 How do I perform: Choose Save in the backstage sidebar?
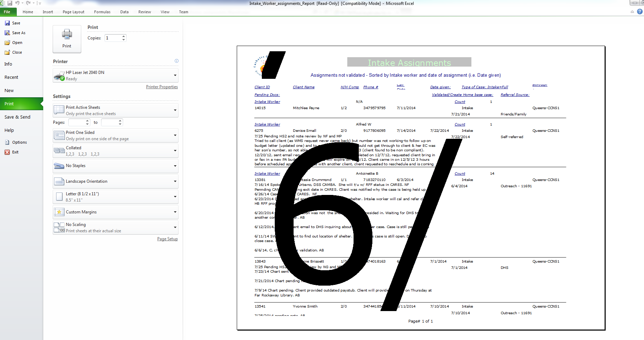[13, 23]
